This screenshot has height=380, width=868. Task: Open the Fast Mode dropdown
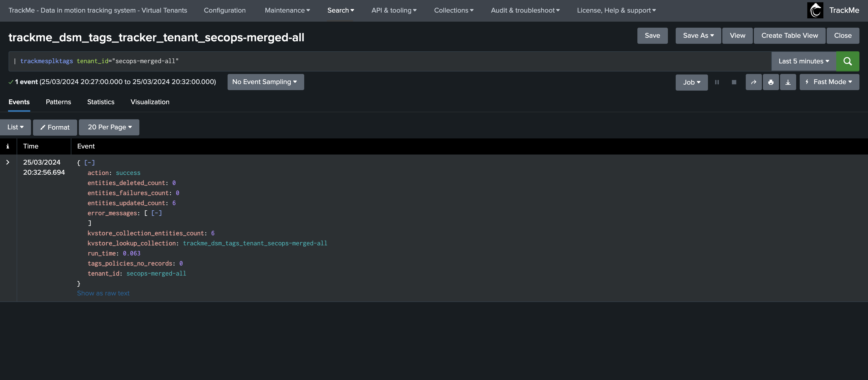tap(829, 82)
